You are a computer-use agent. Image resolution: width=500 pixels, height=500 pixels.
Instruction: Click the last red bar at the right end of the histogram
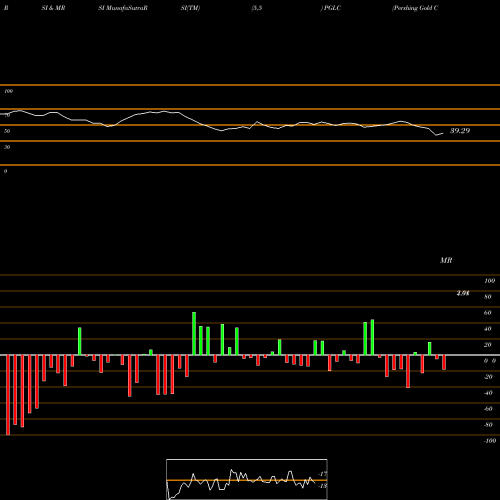(444, 362)
